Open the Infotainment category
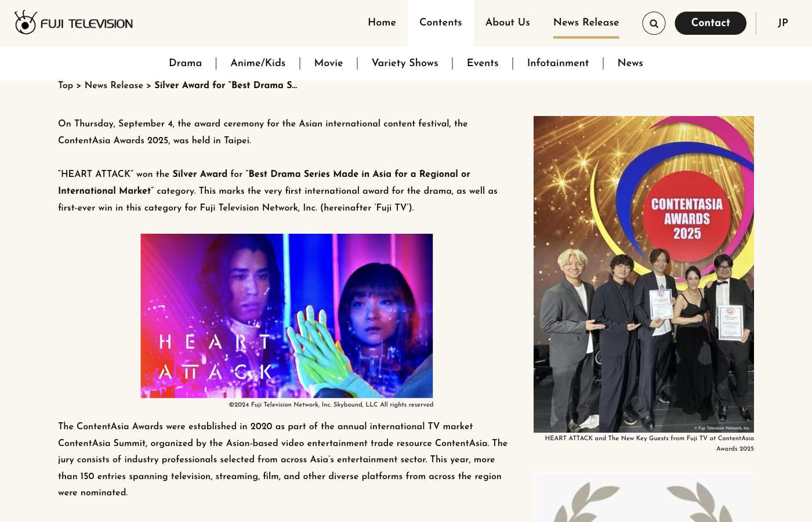 point(558,63)
